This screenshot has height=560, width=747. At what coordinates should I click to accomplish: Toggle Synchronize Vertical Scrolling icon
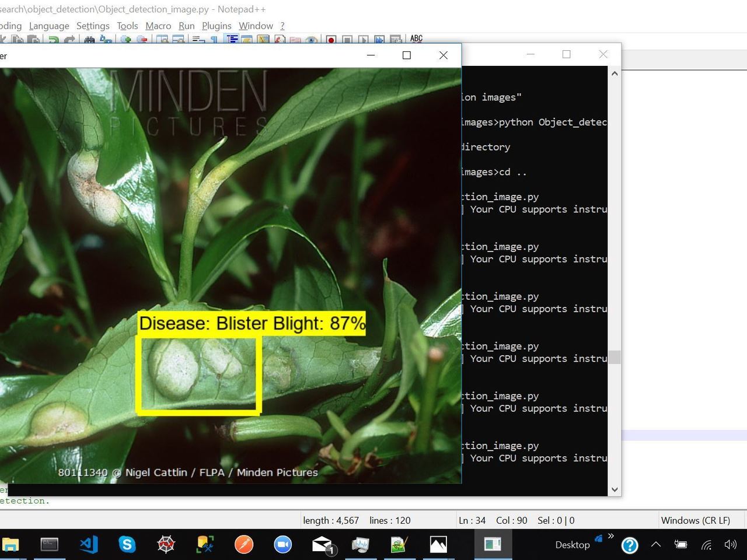(x=162, y=40)
